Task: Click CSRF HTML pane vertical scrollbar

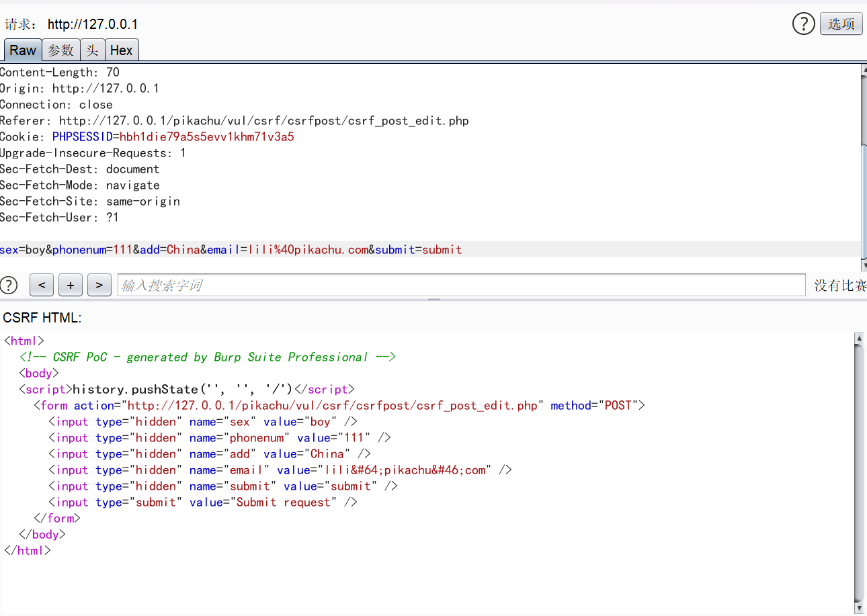Action: pos(859,472)
